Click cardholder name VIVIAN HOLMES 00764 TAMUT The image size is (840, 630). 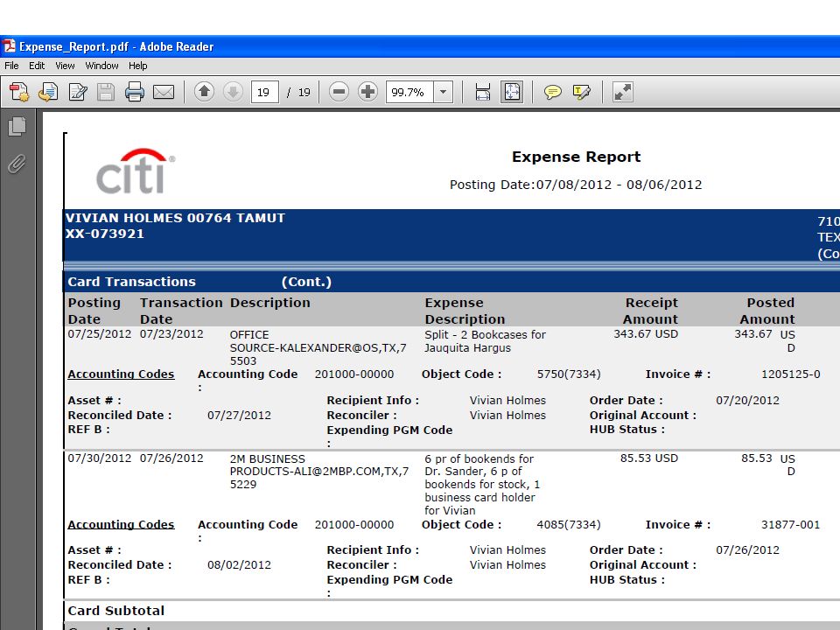(175, 218)
